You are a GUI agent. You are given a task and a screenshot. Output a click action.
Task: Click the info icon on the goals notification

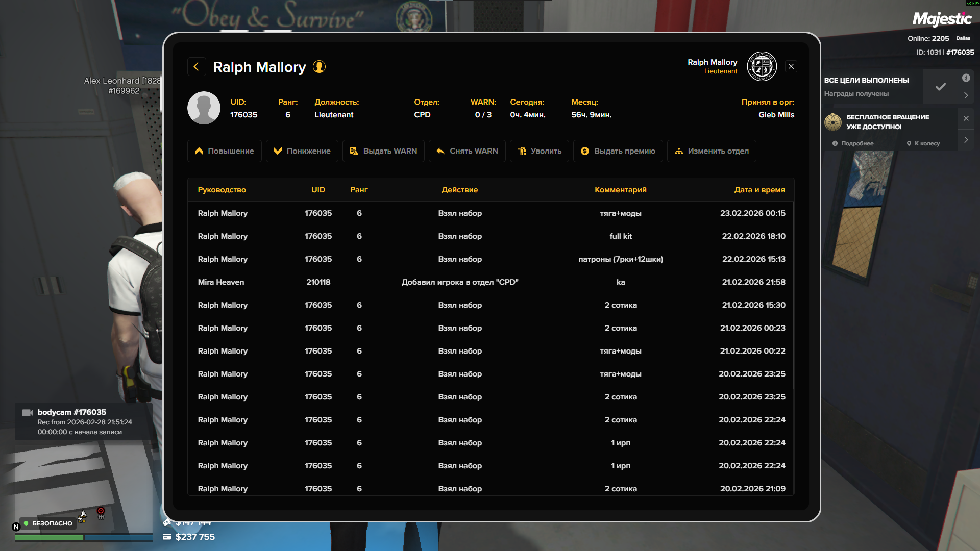coord(966,78)
